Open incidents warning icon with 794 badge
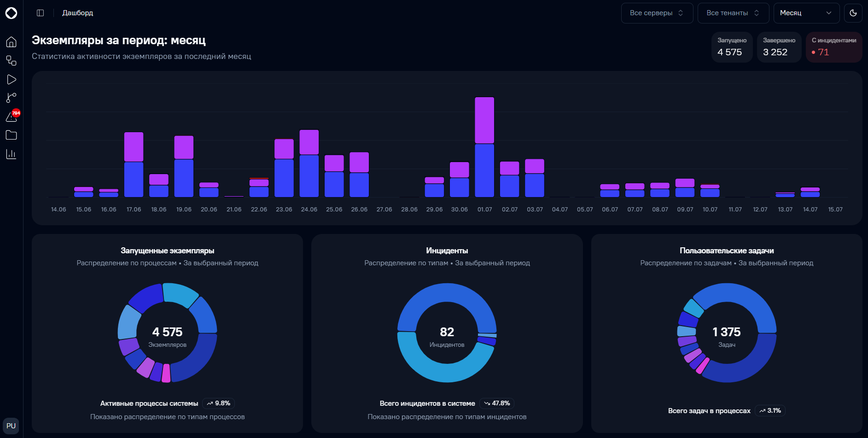868x438 pixels. pos(12,117)
